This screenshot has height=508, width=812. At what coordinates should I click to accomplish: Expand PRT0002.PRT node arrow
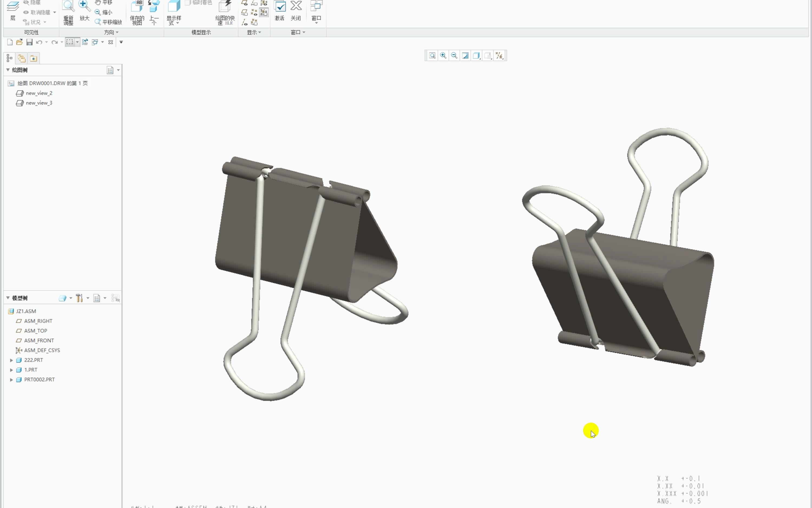coord(11,379)
